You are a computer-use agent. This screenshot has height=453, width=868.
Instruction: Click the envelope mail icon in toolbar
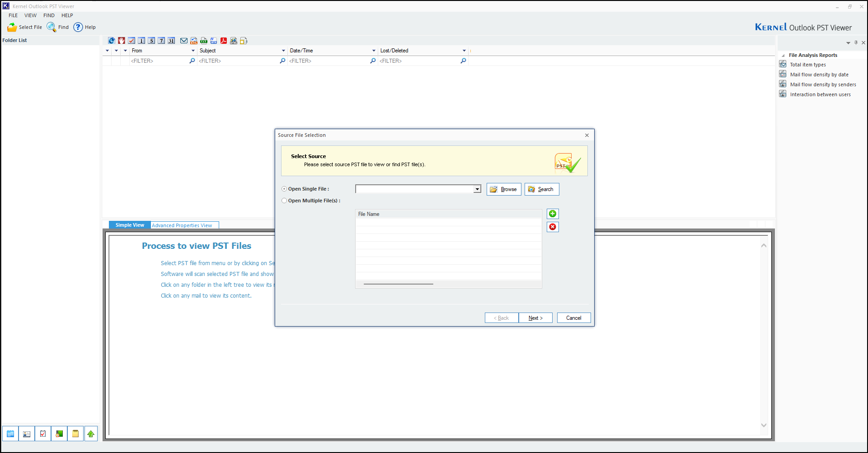(x=184, y=41)
